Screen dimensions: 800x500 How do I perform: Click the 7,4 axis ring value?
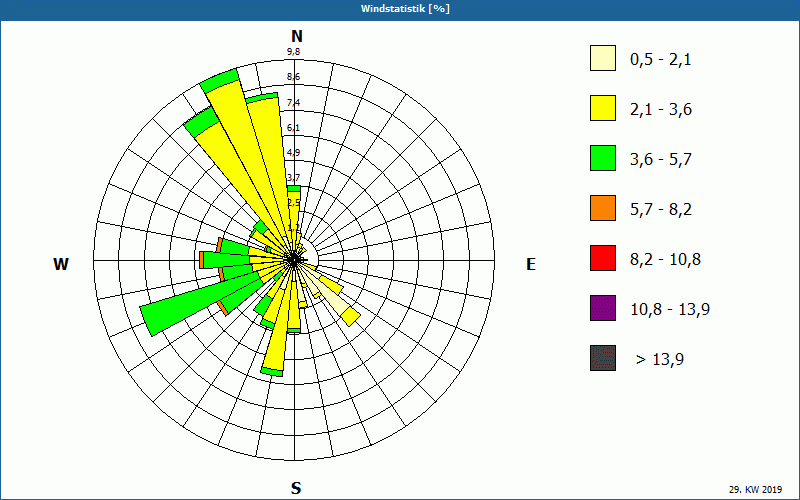[x=293, y=103]
